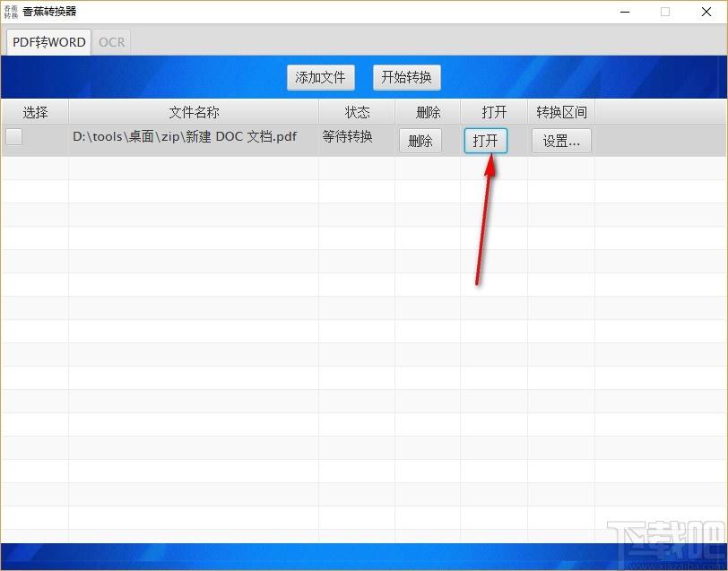Click the 香蕉转换器 app icon in title bar
This screenshot has height=571, width=728.
click(x=11, y=12)
